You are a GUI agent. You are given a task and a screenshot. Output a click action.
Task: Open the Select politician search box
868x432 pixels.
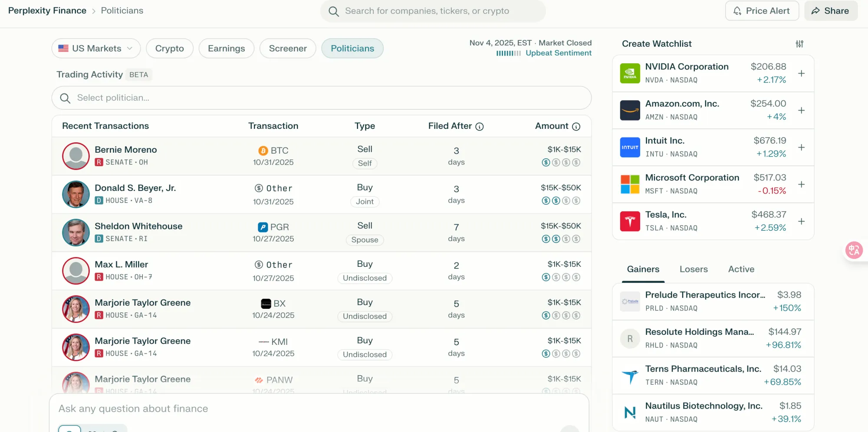pos(321,98)
